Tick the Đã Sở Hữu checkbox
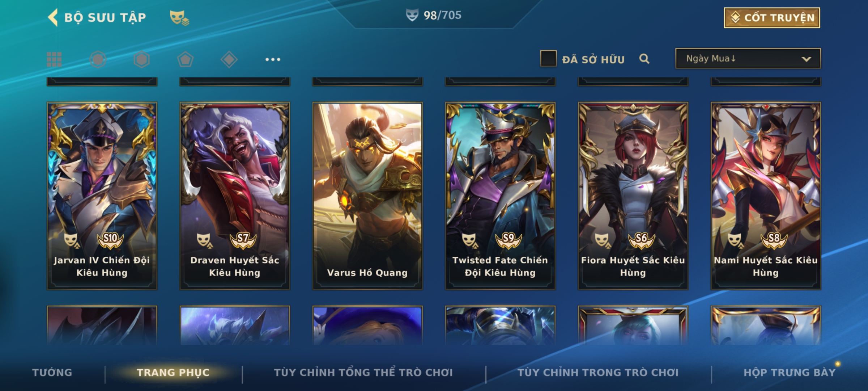The image size is (868, 391). pos(548,59)
